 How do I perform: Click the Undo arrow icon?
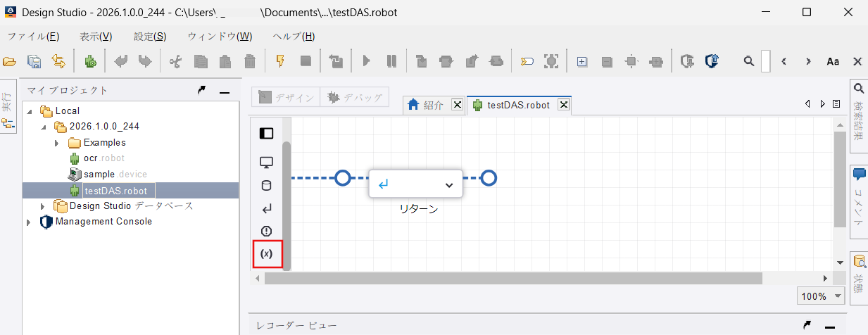click(120, 61)
